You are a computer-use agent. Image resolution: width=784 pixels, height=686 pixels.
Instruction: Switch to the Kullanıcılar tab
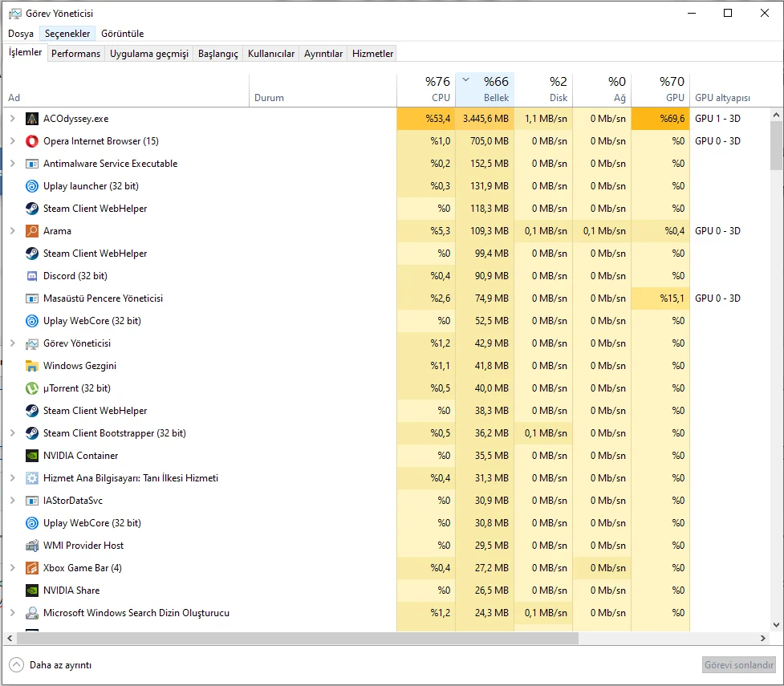(271, 54)
